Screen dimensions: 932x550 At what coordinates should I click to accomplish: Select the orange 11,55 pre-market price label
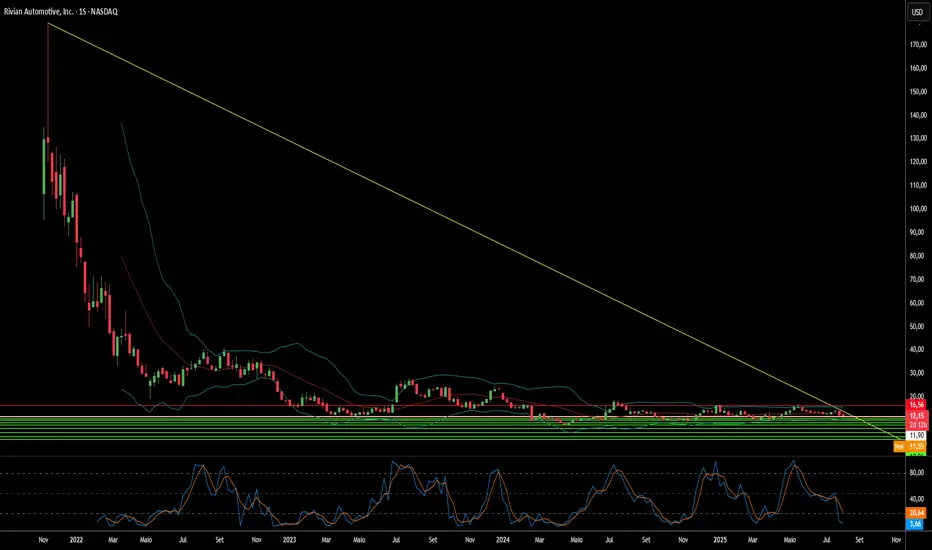pos(915,447)
